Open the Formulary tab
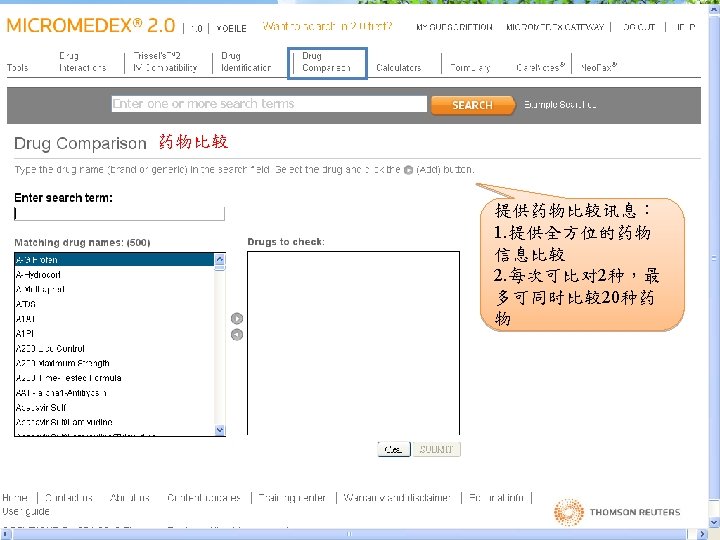This screenshot has height=540, width=720. [470, 68]
